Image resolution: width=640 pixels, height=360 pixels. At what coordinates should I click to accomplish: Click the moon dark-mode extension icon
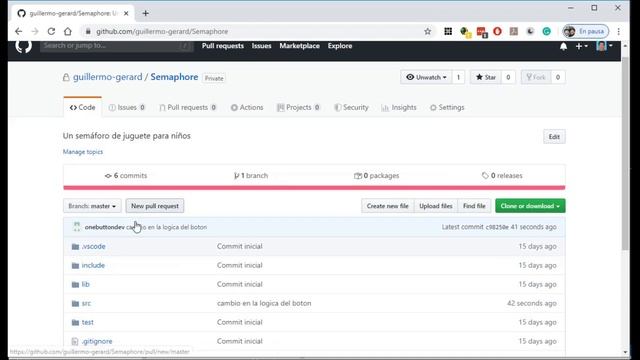[530, 31]
